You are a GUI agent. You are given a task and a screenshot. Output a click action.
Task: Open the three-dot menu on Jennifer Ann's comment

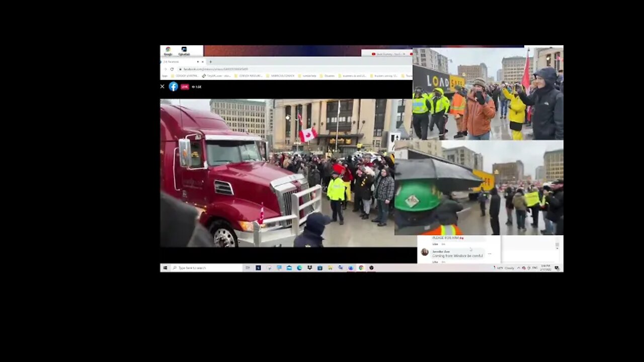coord(490,254)
